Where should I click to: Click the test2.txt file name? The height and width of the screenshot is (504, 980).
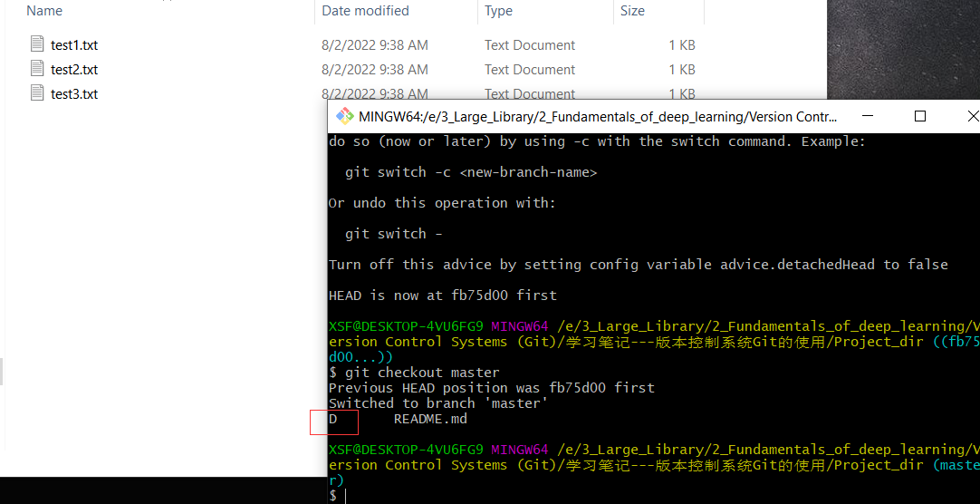point(74,70)
